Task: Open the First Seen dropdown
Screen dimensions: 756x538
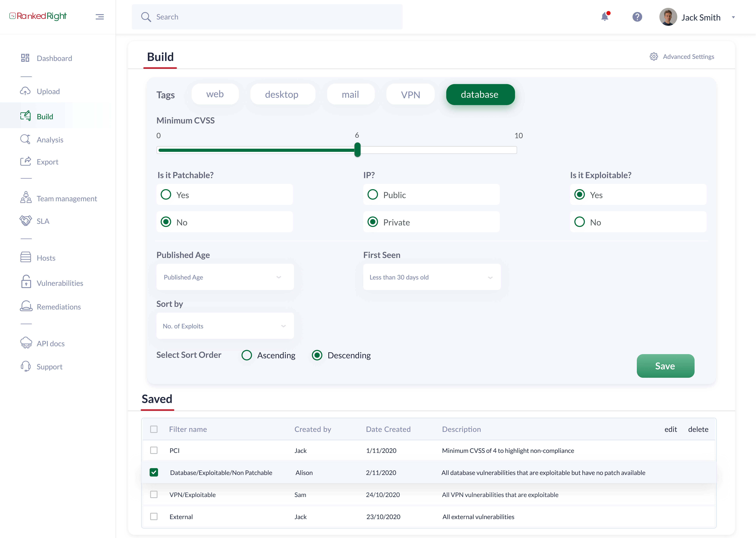Action: click(x=432, y=277)
